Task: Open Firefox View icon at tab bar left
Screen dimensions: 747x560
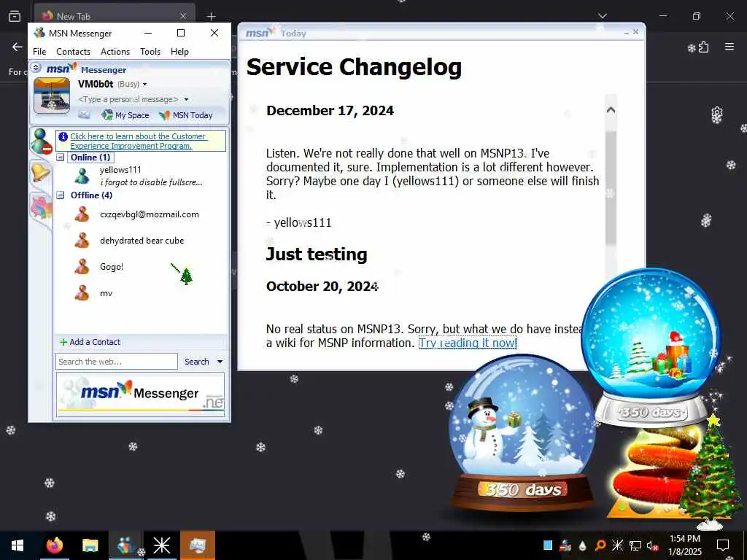Action: click(x=15, y=16)
